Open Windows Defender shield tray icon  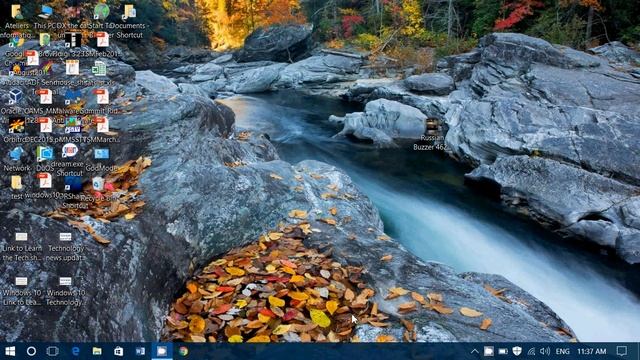[x=517, y=351]
